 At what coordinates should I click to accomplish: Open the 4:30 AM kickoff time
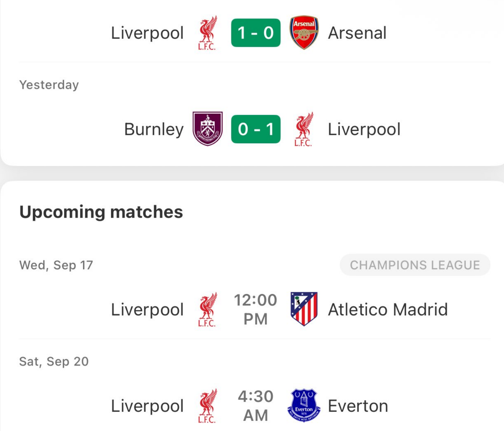coord(256,406)
